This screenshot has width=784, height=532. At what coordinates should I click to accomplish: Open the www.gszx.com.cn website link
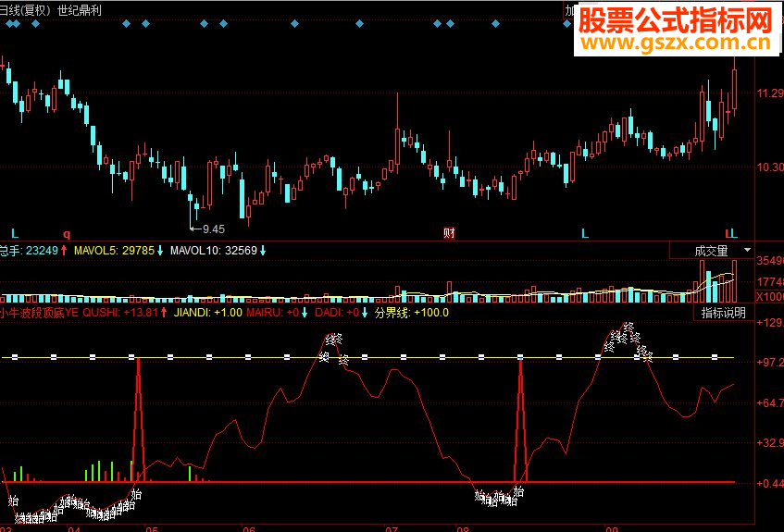click(x=677, y=43)
